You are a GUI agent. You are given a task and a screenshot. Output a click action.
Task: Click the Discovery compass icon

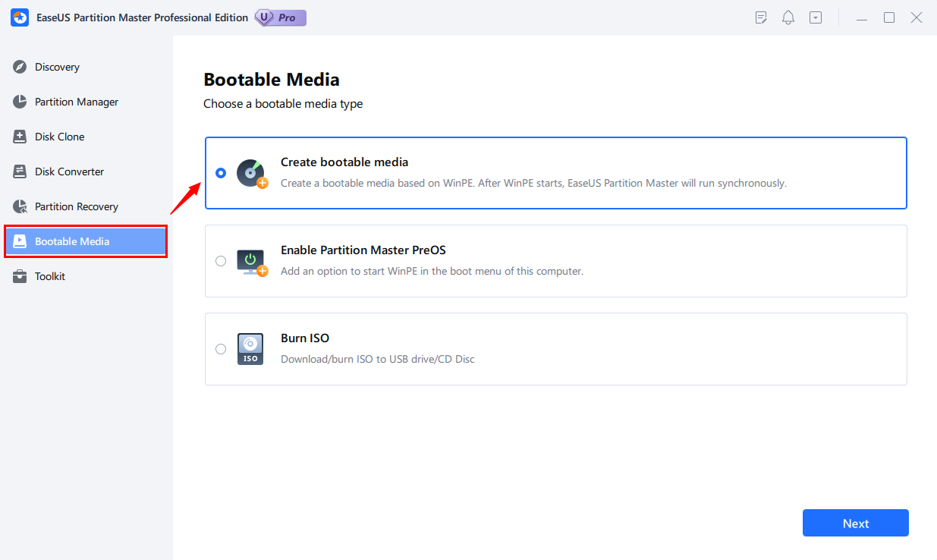pos(20,67)
